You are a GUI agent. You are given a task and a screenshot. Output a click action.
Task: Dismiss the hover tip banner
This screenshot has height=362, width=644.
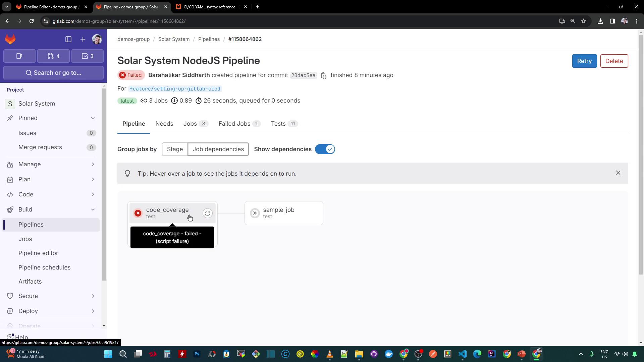[x=618, y=173]
